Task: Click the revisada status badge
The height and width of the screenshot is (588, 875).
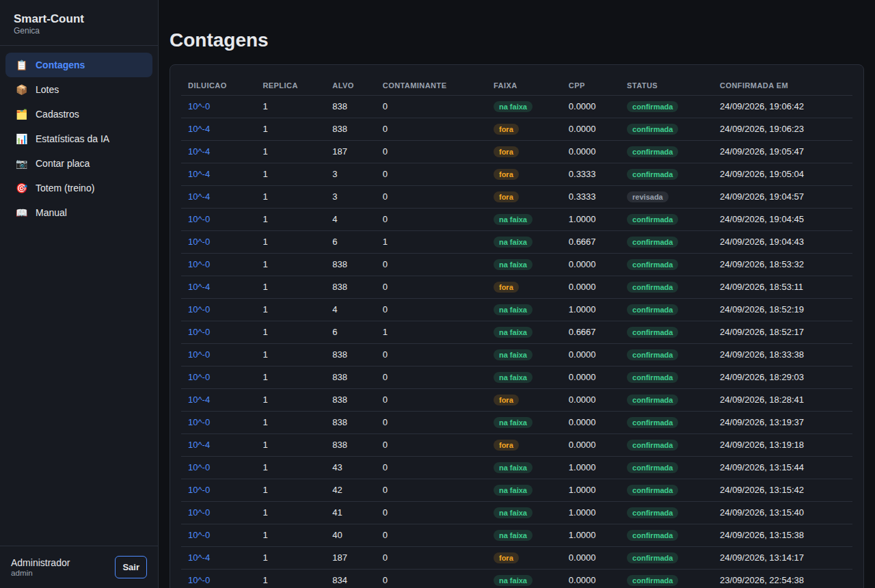Action: (647, 197)
